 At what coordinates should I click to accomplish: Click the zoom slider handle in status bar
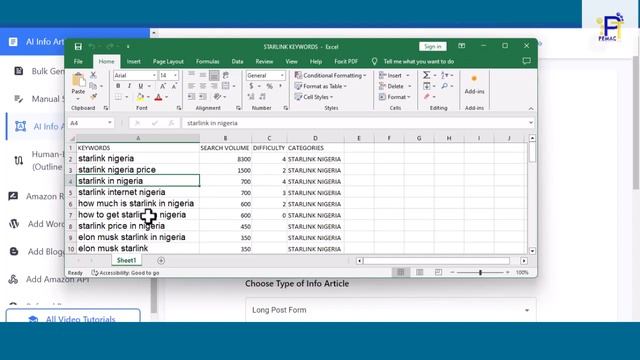point(480,272)
